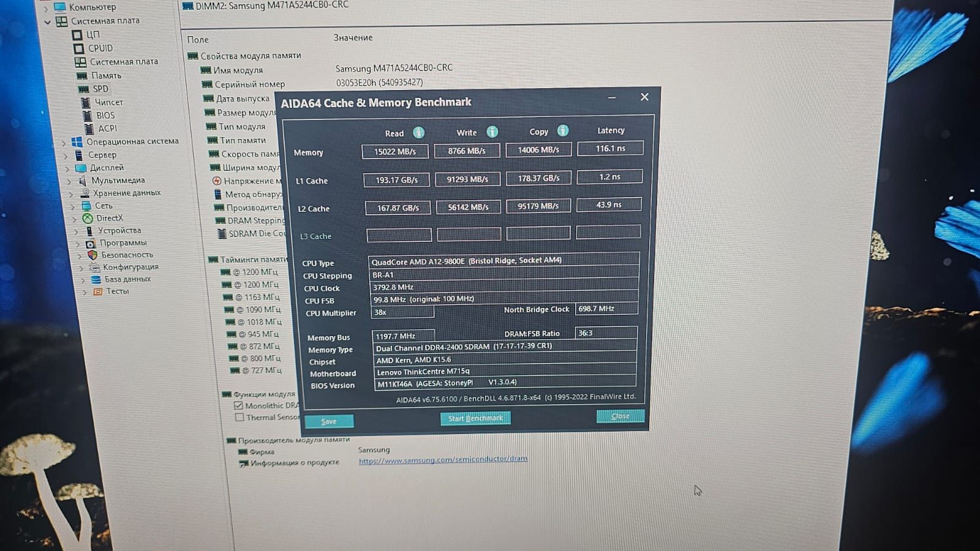This screenshot has height=551, width=980.
Task: Click the Memory Latency 116.1 ns field
Action: tap(610, 148)
